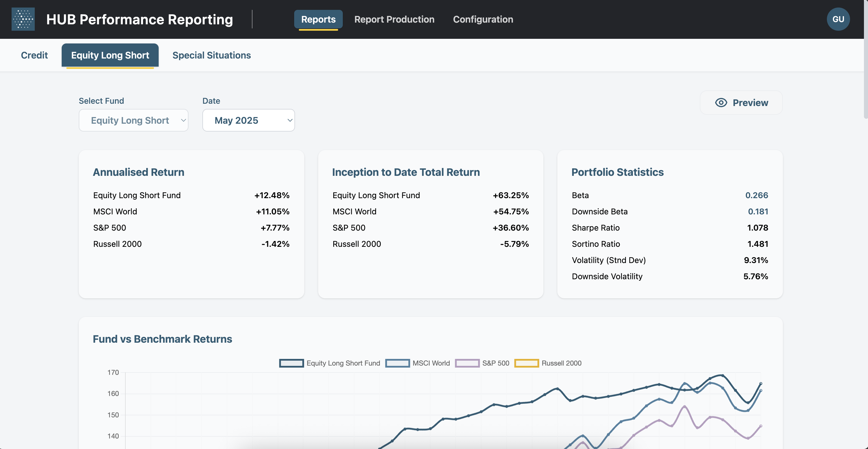
Task: Go to Report Production menu
Action: pyautogui.click(x=394, y=19)
